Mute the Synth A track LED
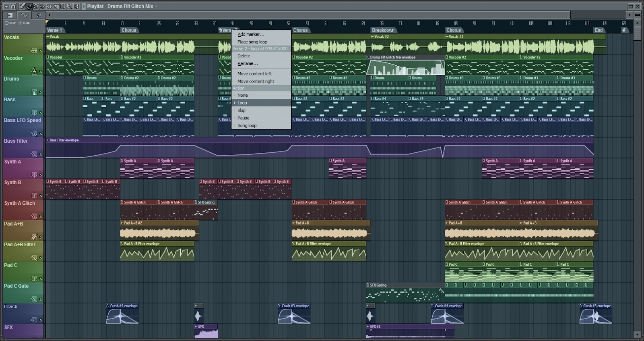 [x=41, y=175]
